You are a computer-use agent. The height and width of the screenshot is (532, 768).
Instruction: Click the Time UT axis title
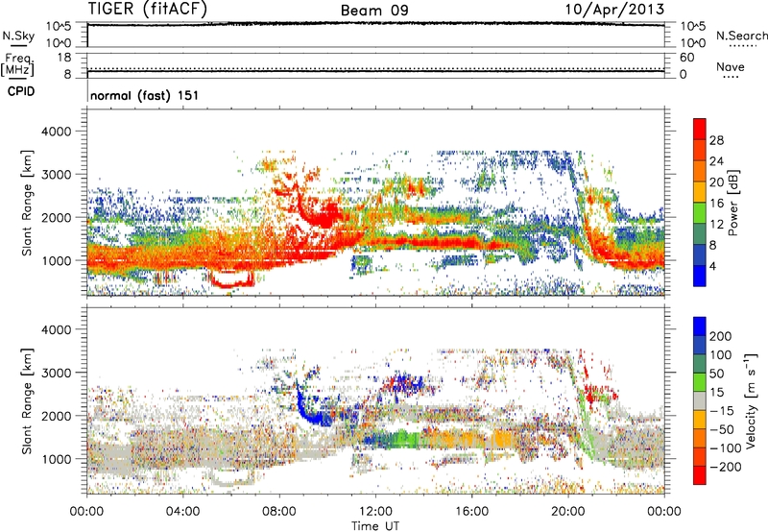tap(375, 526)
